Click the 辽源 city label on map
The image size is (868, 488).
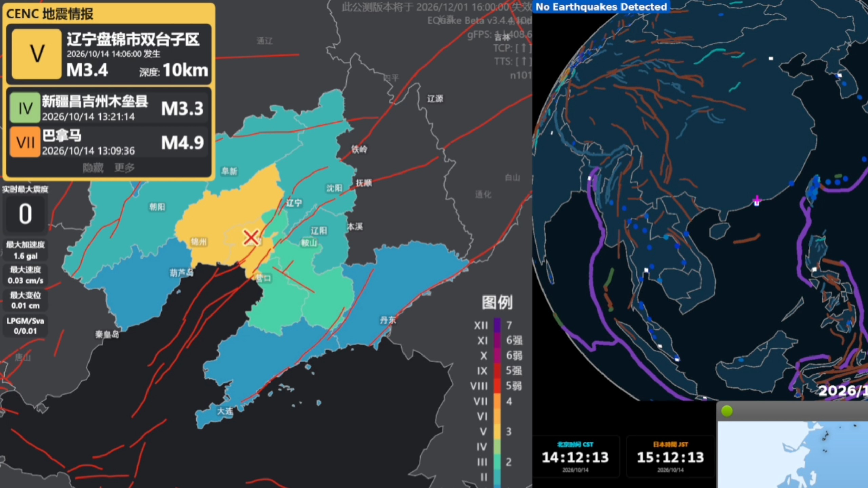point(435,99)
